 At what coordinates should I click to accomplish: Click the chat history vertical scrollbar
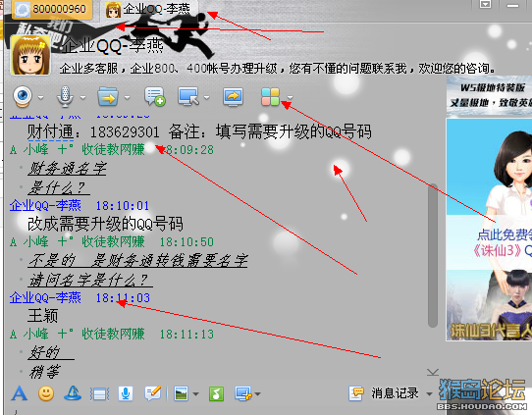433,255
